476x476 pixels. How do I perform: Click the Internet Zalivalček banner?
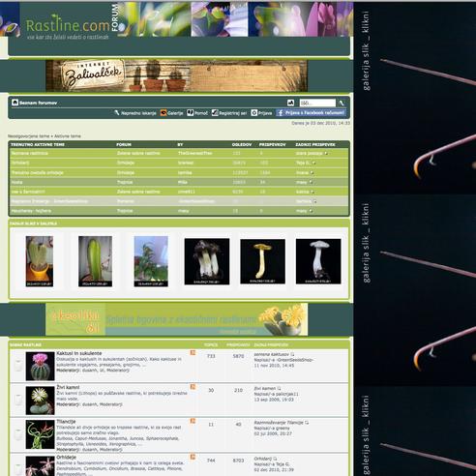[176, 75]
